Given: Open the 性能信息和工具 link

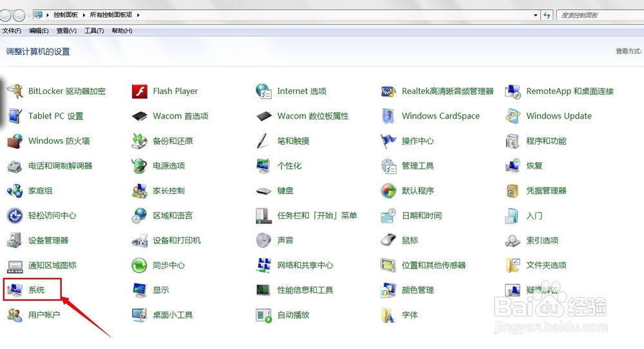Looking at the screenshot, I should (305, 290).
